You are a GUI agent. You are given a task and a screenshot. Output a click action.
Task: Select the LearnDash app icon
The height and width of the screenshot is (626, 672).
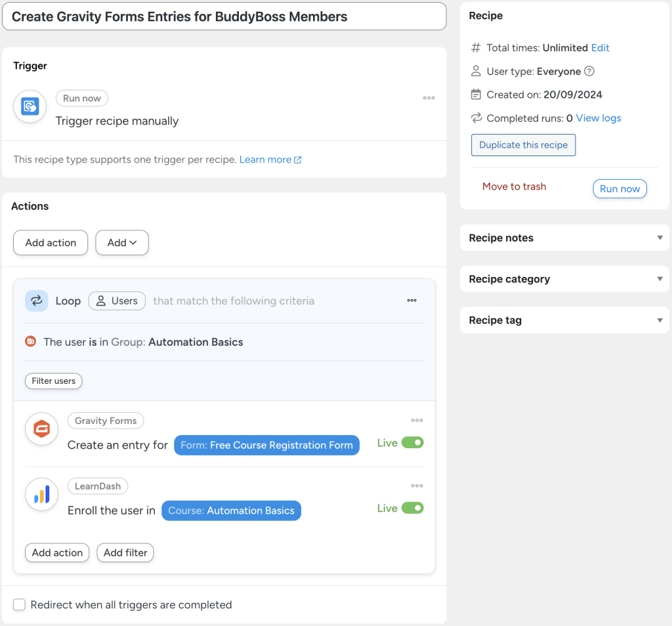tap(41, 494)
